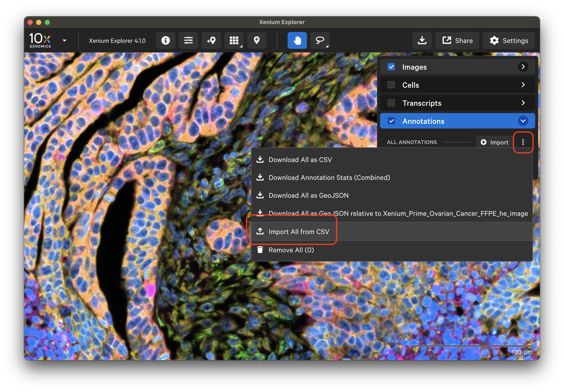Viewport: 564px width, 392px height.
Task: Open the image adjustment sliders icon
Action: (189, 40)
